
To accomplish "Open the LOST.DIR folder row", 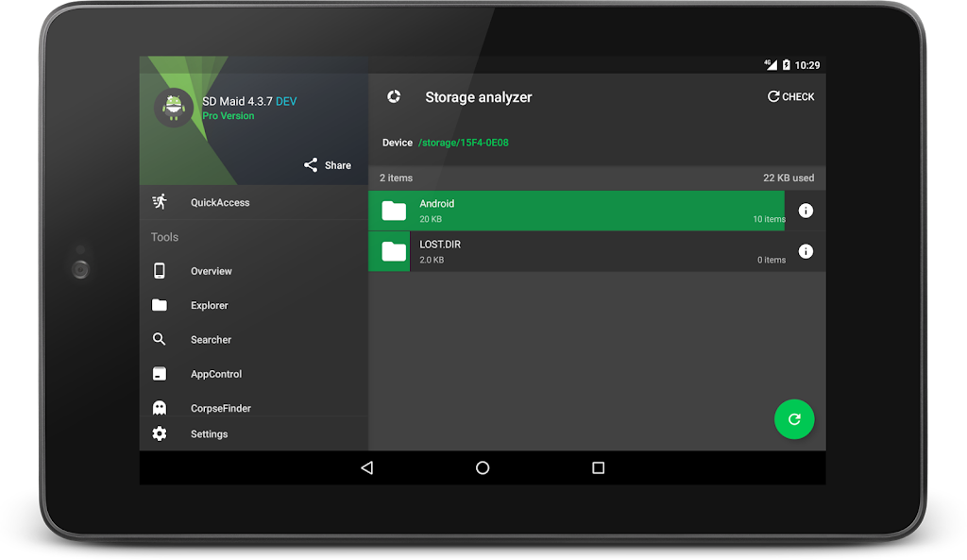I will (x=576, y=251).
